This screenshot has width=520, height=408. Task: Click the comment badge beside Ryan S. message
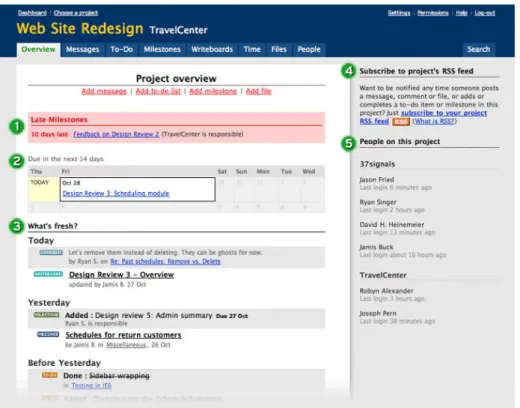click(x=51, y=252)
